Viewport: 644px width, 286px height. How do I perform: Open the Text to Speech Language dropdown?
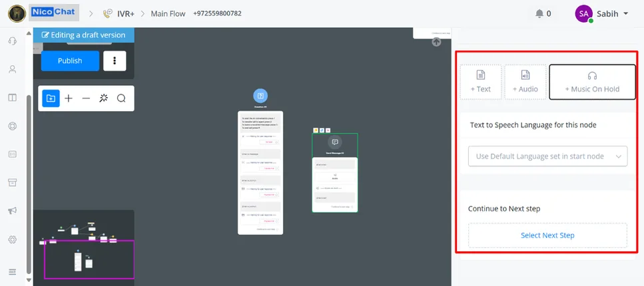coord(547,156)
